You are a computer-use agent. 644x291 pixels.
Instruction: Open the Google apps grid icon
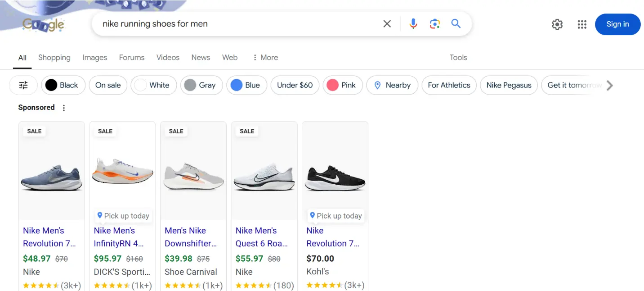pos(582,24)
